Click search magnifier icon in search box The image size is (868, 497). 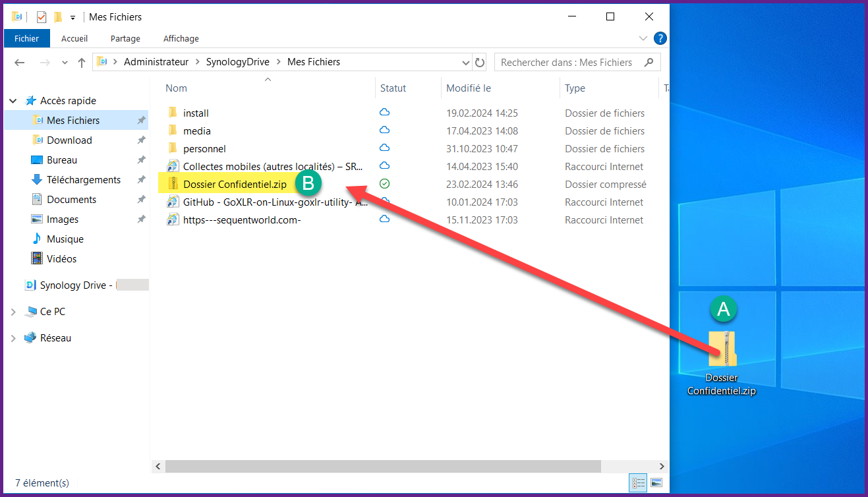[x=649, y=63]
